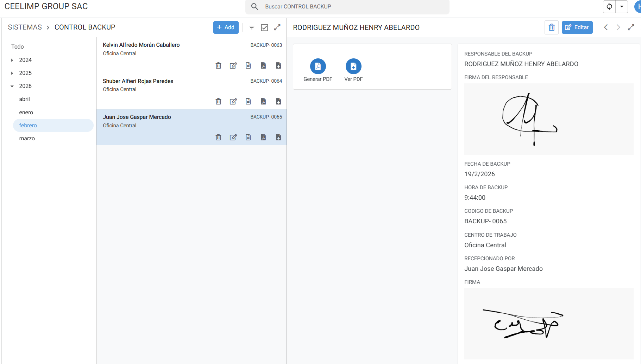Edit BACKUP- 0065 row via pencil icon

[233, 137]
